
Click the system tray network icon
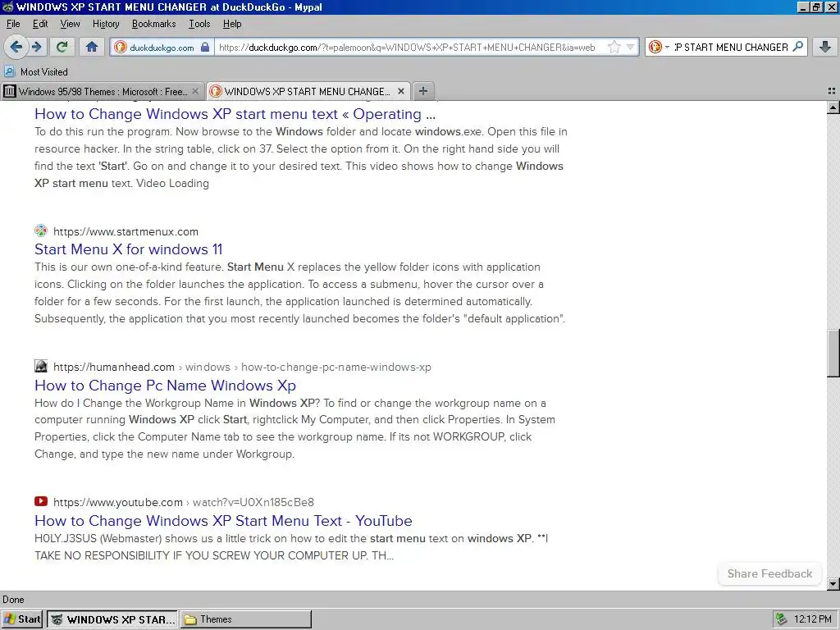(782, 619)
